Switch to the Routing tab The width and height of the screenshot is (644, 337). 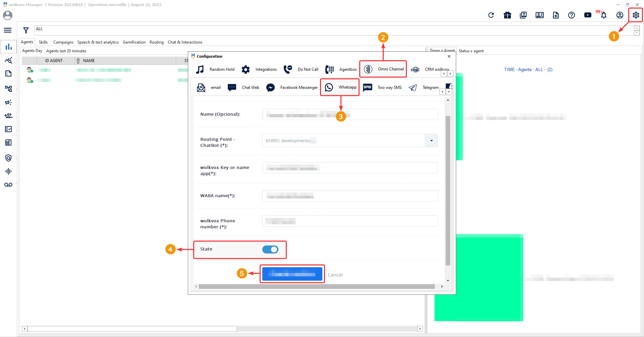click(x=157, y=42)
